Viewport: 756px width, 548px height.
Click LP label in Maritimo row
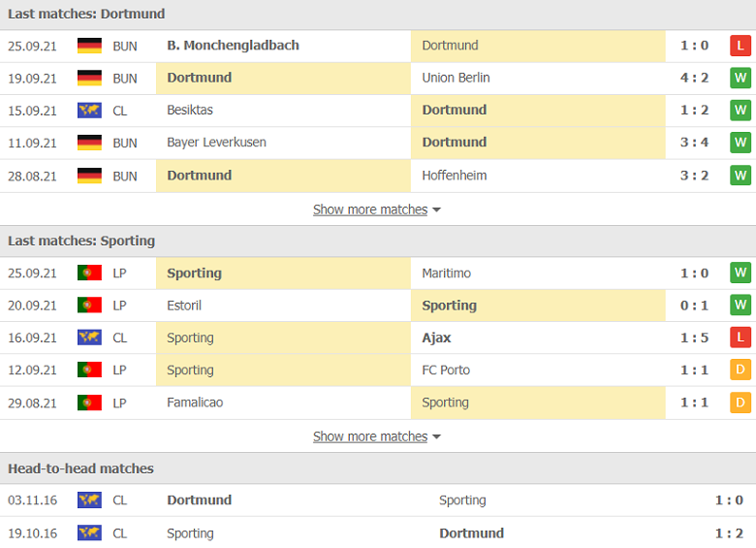pyautogui.click(x=119, y=274)
